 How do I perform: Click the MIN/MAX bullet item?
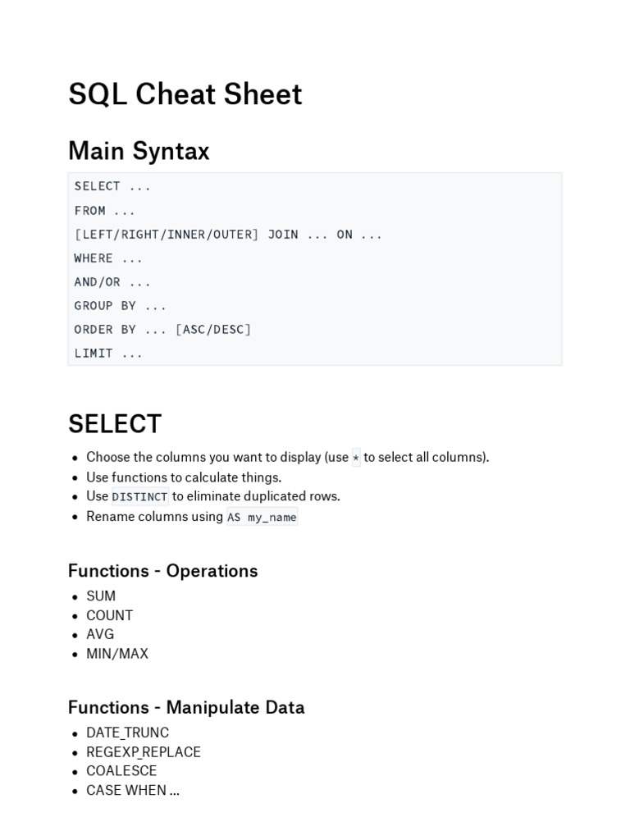point(117,654)
